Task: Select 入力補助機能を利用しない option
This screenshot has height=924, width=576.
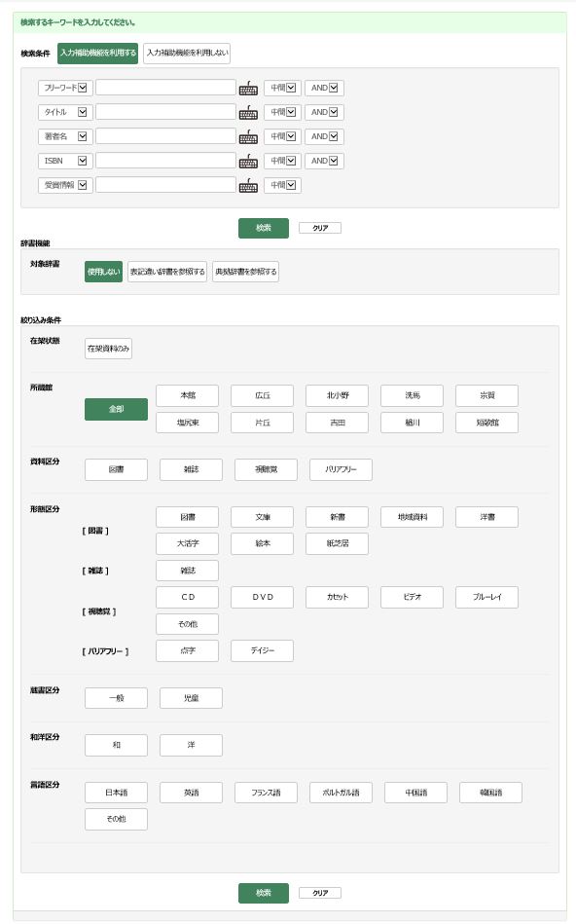Action: point(187,53)
